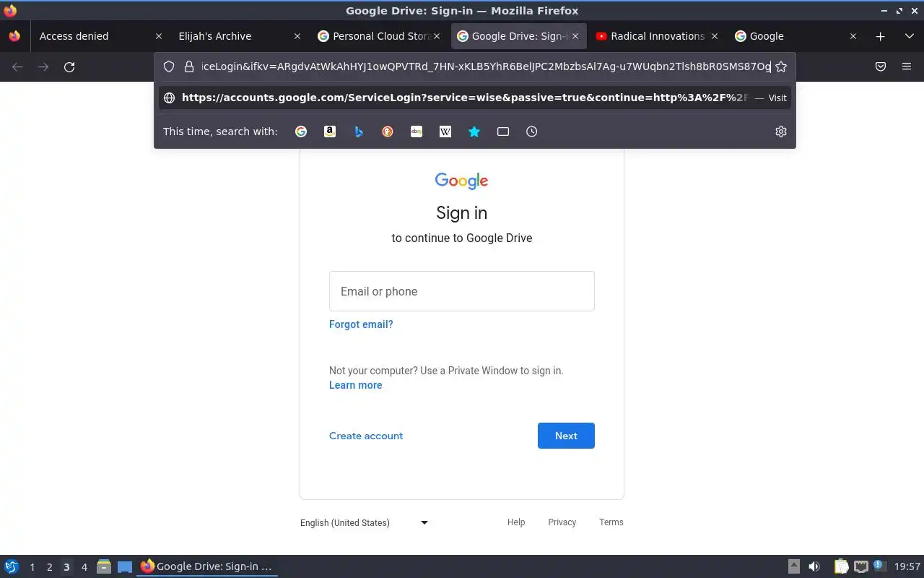This screenshot has height=578, width=924.
Task: Search with Google engine icon
Action: (301, 131)
